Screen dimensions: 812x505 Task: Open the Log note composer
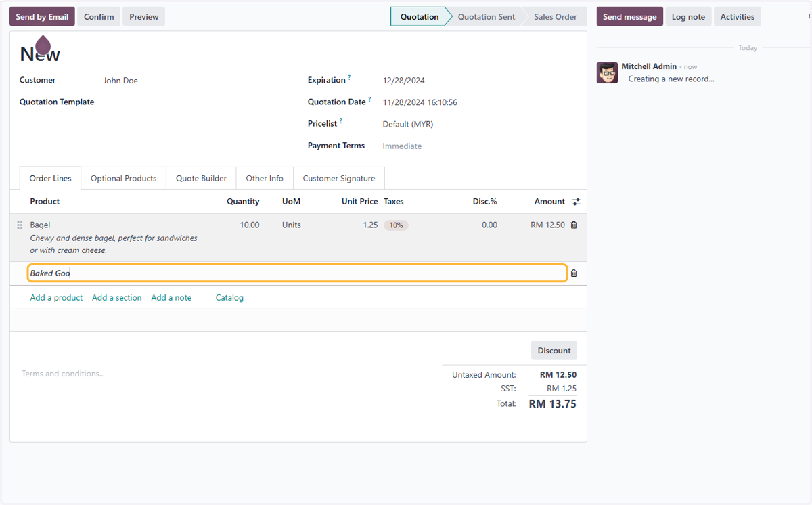tap(688, 16)
